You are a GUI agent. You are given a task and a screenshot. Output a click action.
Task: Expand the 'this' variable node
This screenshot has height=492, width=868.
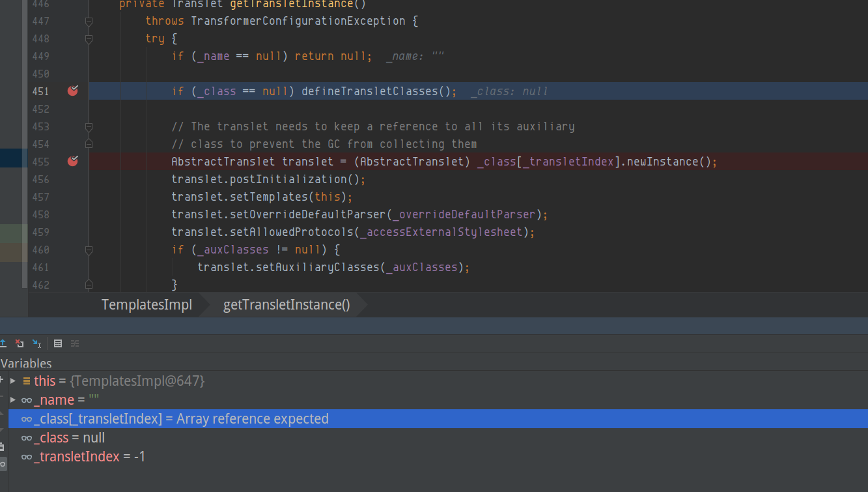[13, 381]
